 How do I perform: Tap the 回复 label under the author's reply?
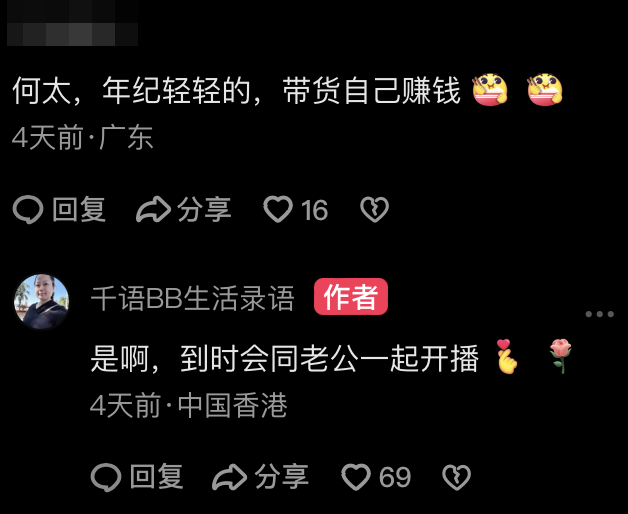click(x=157, y=477)
